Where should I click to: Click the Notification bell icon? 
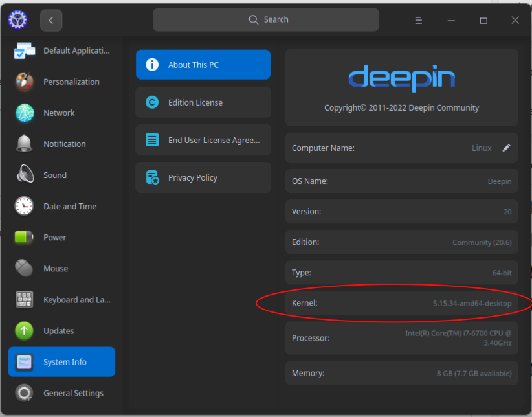25,144
